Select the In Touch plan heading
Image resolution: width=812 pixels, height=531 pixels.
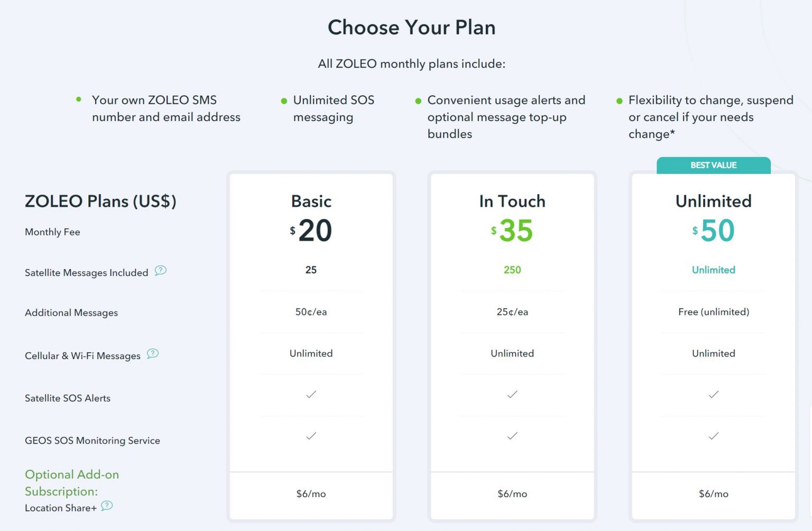point(512,201)
